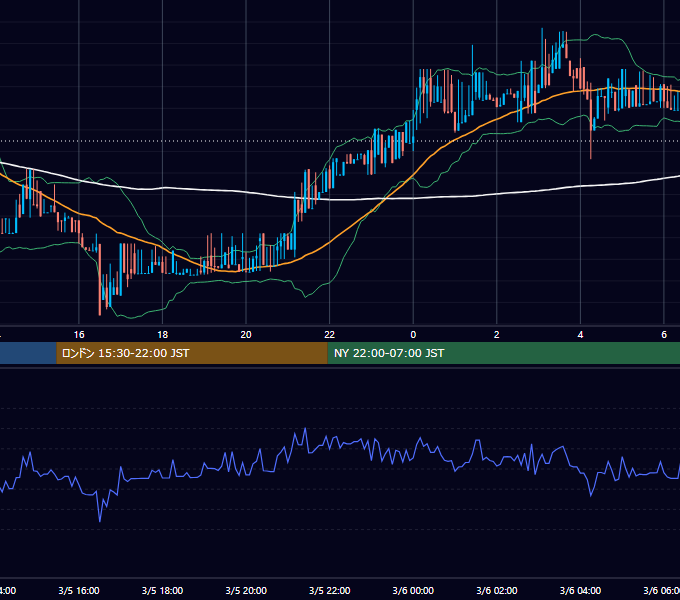
Task: Click the 3/5 18:00 time label
Action: (163, 590)
